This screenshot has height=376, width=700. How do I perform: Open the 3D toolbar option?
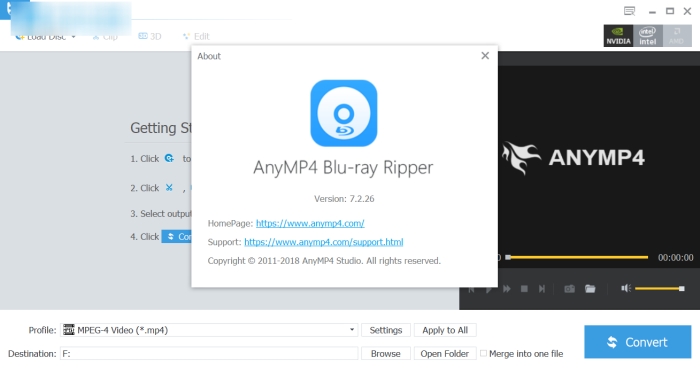coord(150,36)
